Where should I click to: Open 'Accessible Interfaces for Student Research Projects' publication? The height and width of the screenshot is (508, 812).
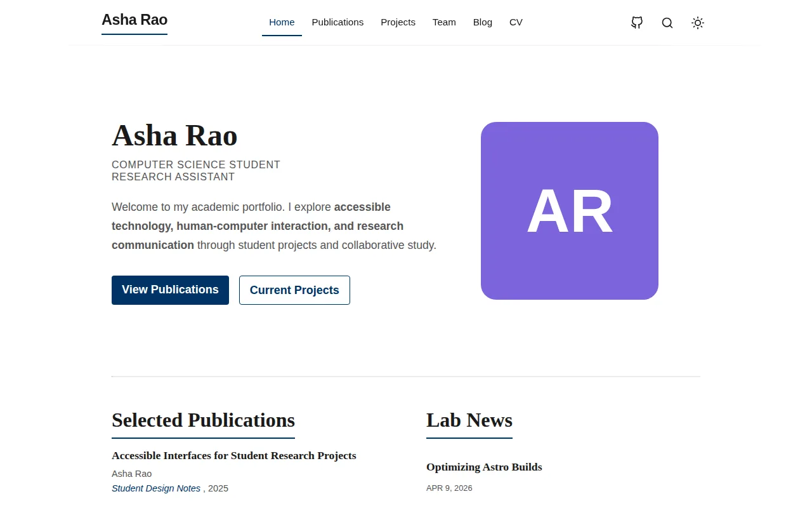(x=234, y=456)
